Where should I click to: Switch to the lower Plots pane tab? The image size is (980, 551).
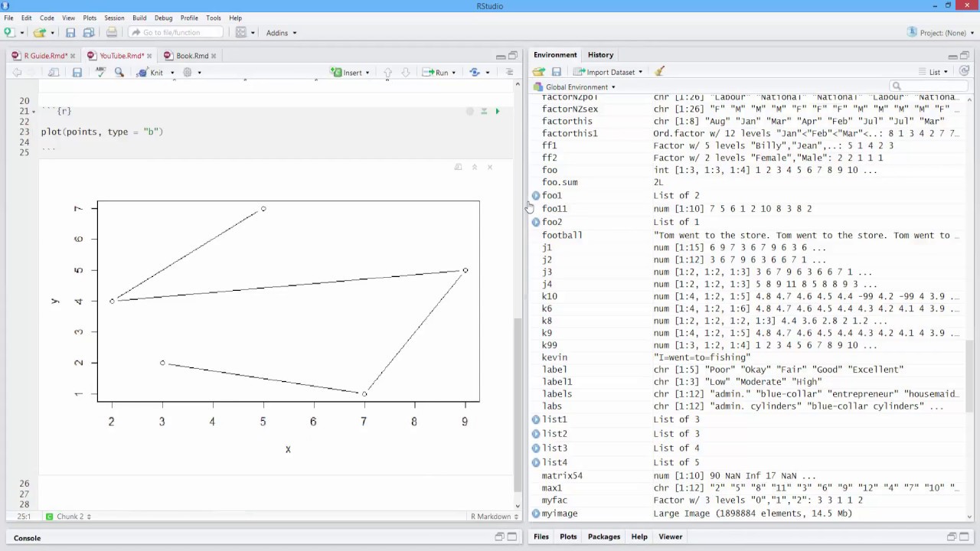click(x=568, y=537)
